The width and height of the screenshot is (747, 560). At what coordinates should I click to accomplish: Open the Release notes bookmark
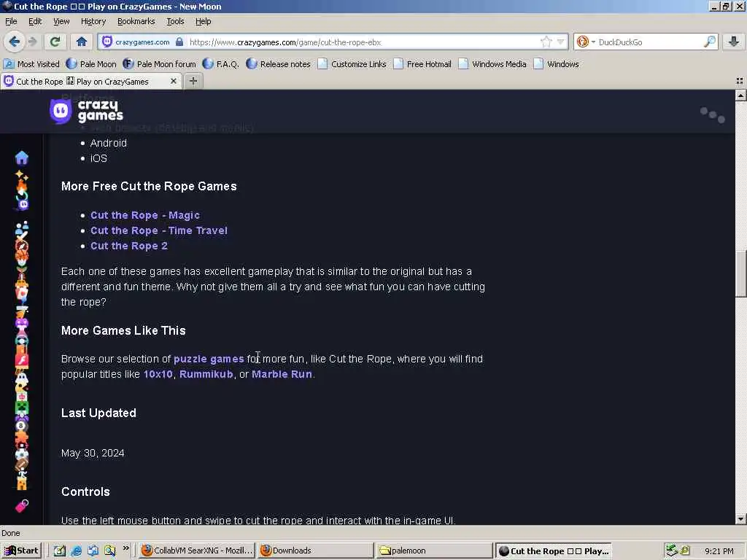coord(278,64)
